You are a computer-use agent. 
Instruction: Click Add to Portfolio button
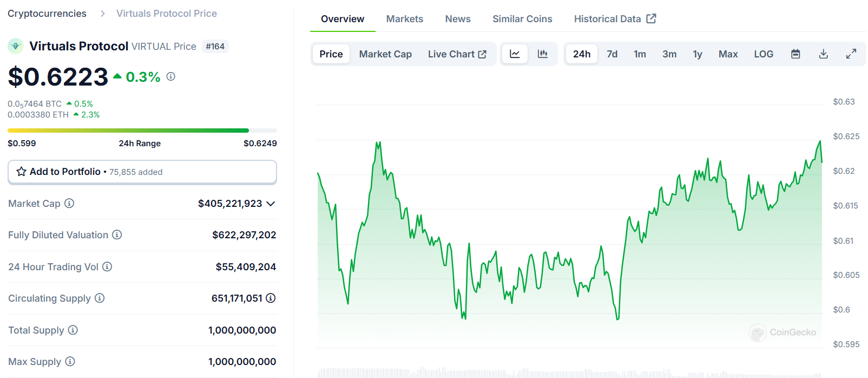point(142,172)
